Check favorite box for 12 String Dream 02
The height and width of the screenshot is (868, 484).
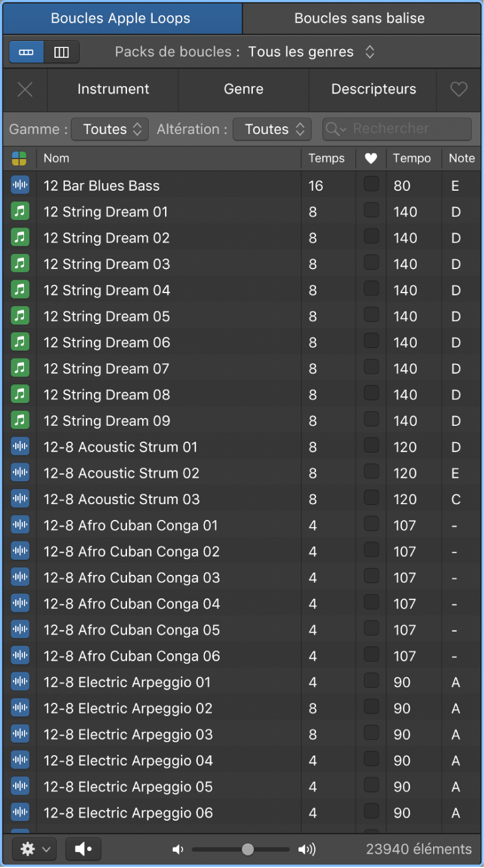pos(372,236)
